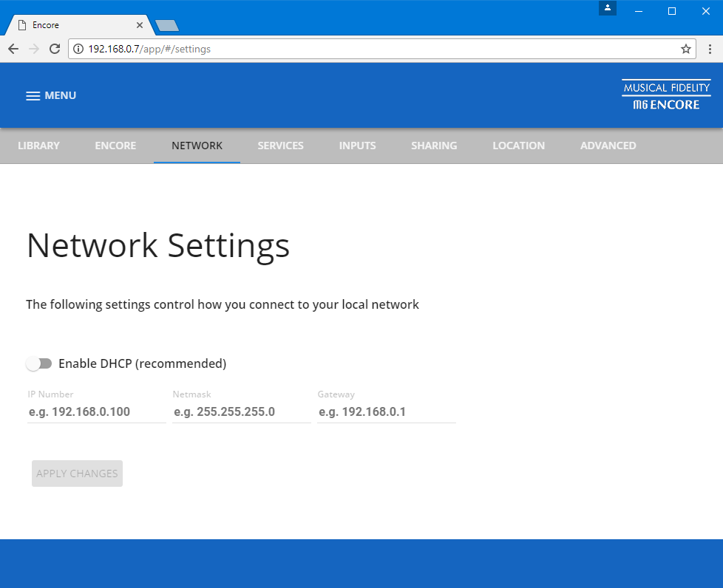
Task: Click the IP Number input field
Action: tap(96, 412)
